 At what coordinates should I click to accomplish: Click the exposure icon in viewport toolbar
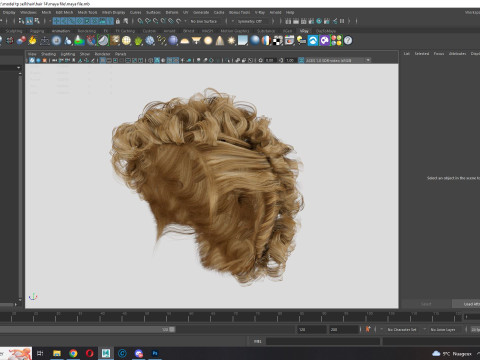261,60
